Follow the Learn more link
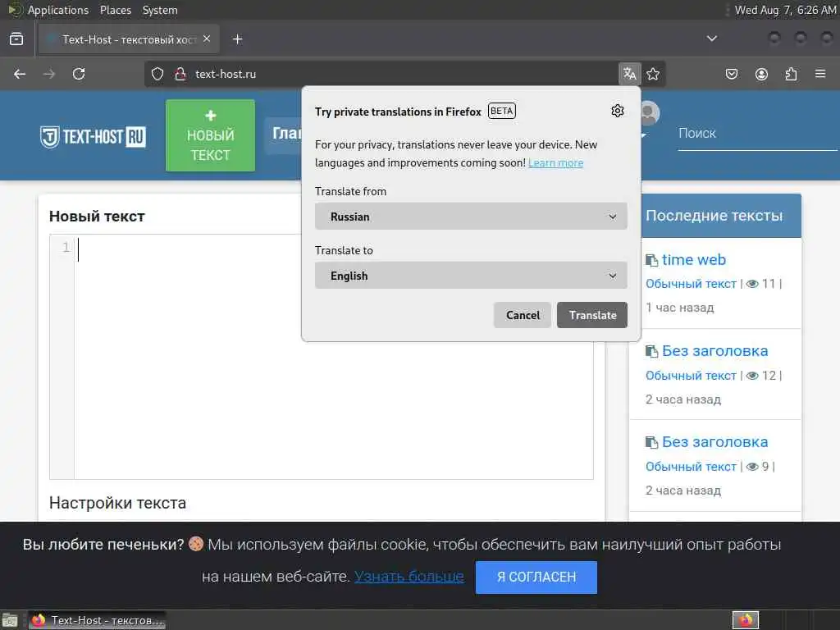840x630 pixels. (x=555, y=163)
